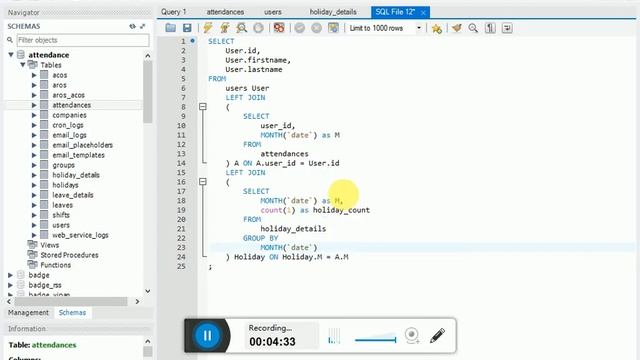Select Stored Procedures node
The height and width of the screenshot is (360, 640).
tap(69, 255)
